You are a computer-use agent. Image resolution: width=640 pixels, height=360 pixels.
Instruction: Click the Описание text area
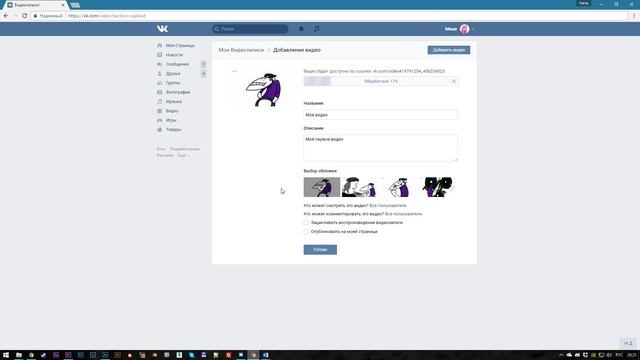coord(380,148)
